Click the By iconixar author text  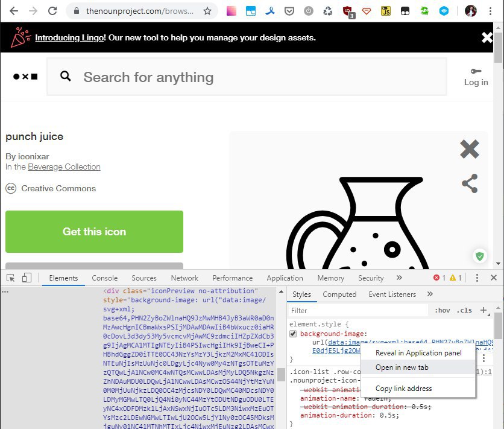pos(27,157)
